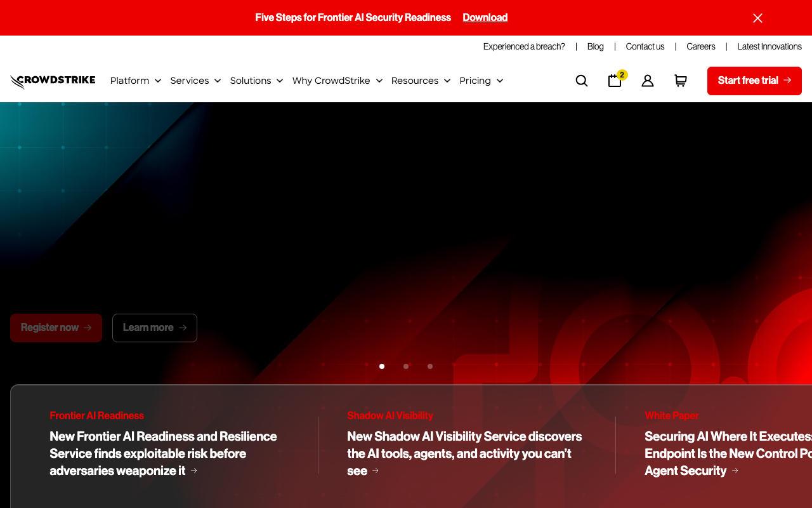Click the calendar icon with 2 notifications
Screen dimensions: 812x508
point(614,81)
